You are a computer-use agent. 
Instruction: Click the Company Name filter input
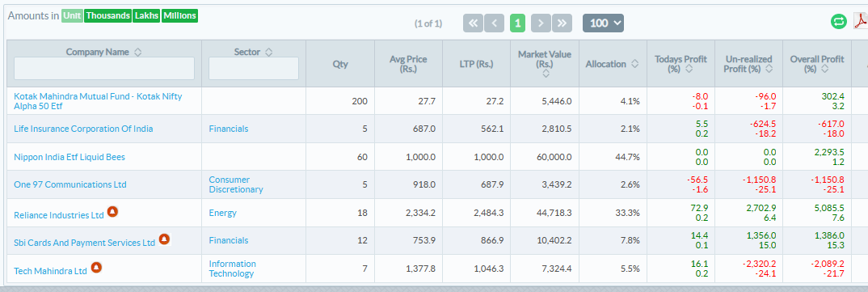(104, 68)
